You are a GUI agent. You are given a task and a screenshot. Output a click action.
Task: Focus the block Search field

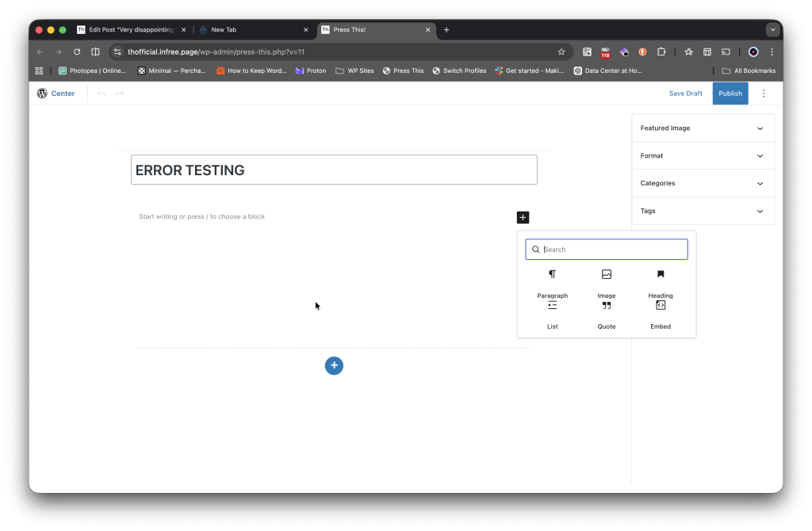click(x=611, y=250)
